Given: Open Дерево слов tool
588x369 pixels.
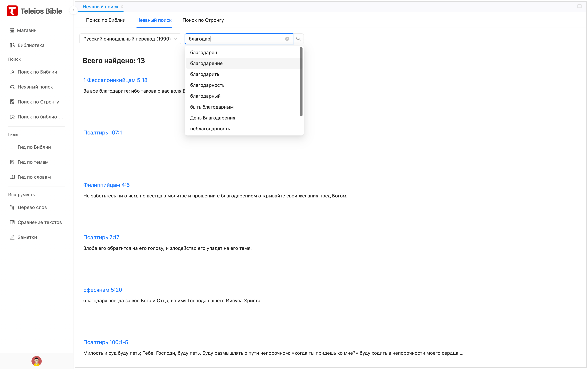Looking at the screenshot, I should 32,207.
